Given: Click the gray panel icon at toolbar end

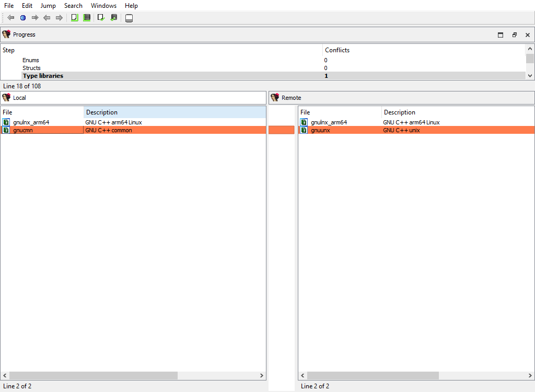Looking at the screenshot, I should tap(129, 18).
